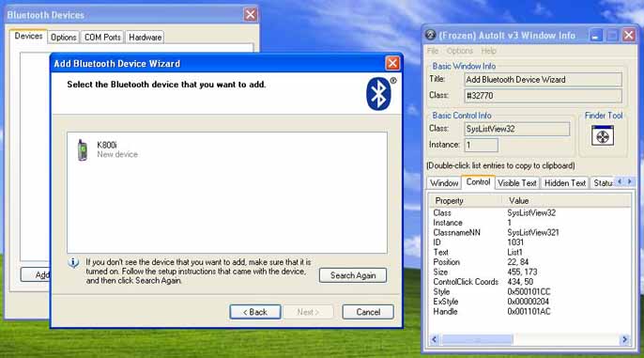Close the AutoIt Window Info window
The image size is (644, 358).
click(629, 36)
